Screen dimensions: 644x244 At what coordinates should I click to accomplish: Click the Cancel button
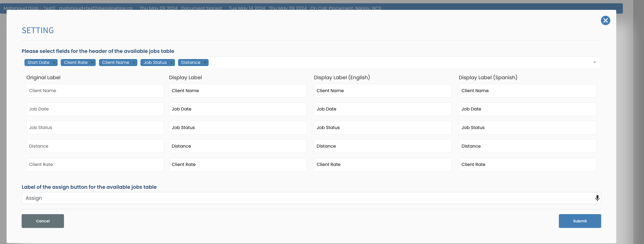coord(43,221)
